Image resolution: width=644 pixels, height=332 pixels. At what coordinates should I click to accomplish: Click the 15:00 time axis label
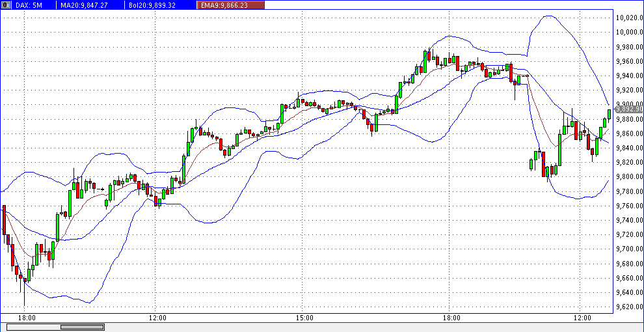305,318
